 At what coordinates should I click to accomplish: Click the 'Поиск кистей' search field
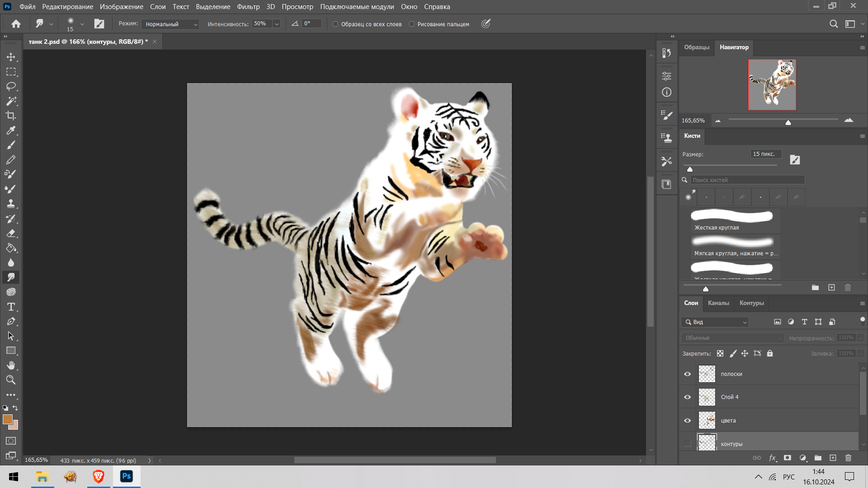point(747,180)
